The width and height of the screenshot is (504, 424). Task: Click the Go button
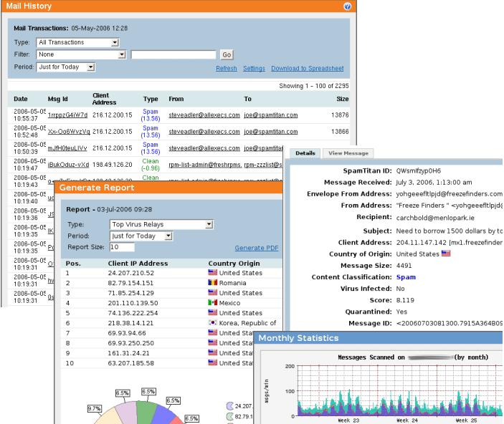click(x=227, y=54)
